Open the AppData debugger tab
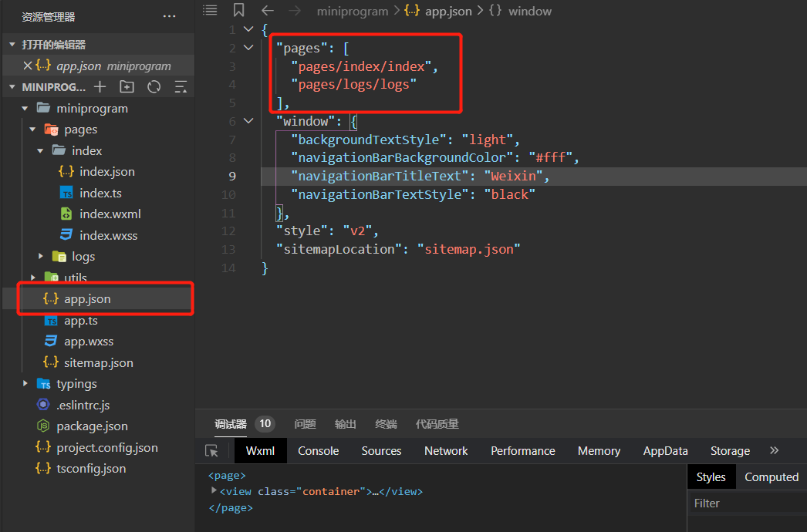Screen dimensions: 807x532 pyautogui.click(x=666, y=451)
